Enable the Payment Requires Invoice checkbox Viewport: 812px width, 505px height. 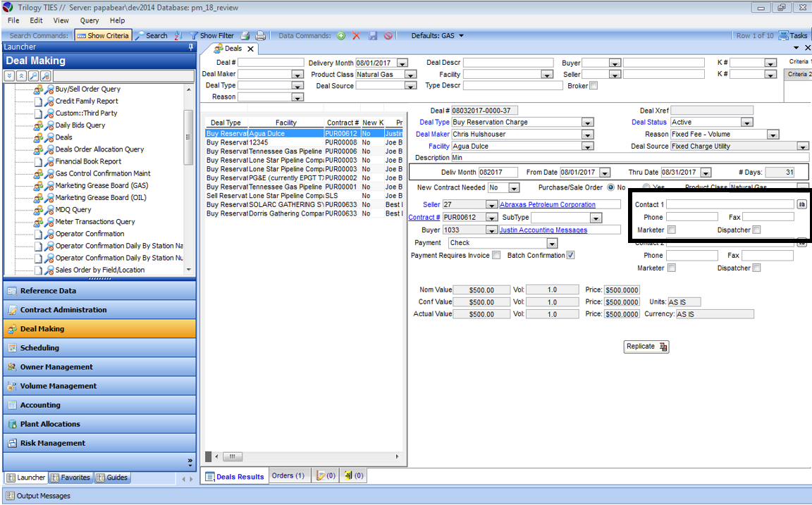click(x=496, y=255)
